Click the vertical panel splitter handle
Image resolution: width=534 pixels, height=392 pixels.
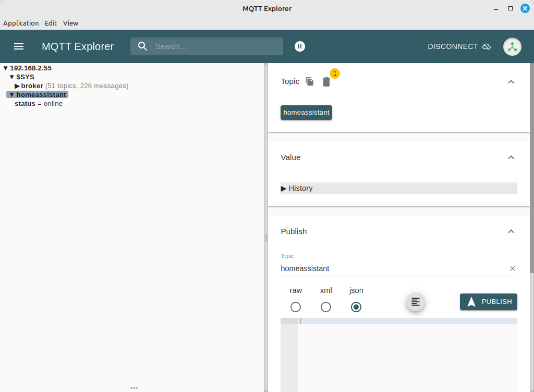pos(266,238)
